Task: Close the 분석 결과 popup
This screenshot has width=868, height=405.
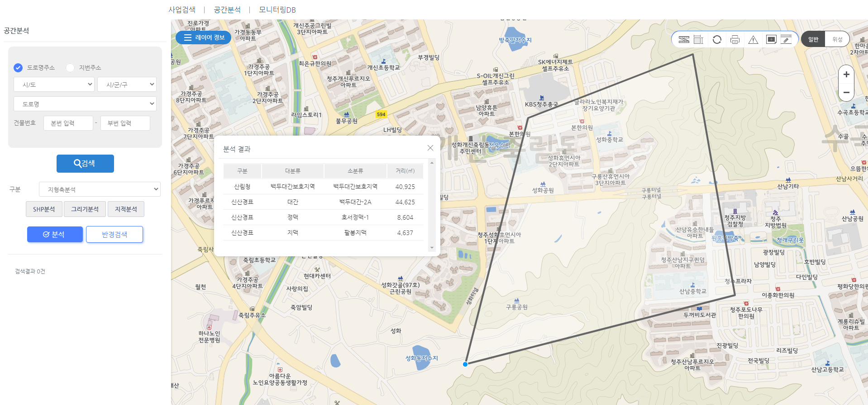Action: pos(430,148)
